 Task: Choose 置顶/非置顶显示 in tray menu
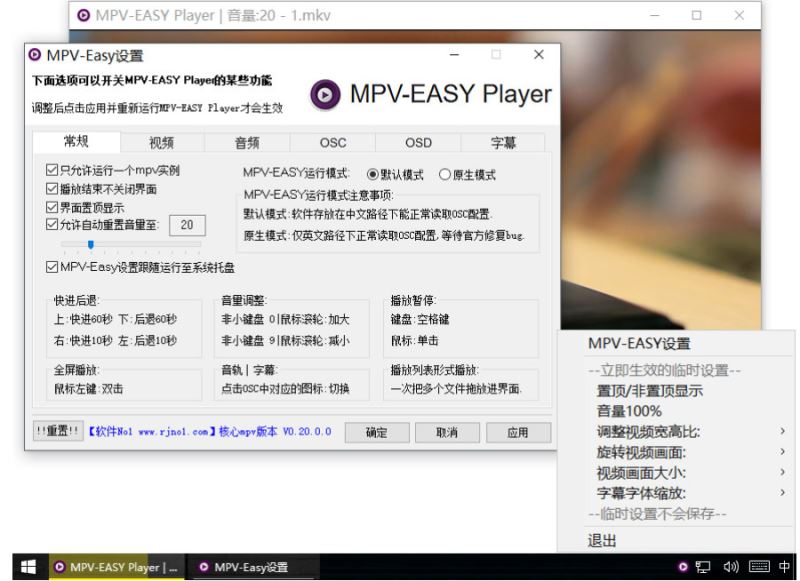649,391
